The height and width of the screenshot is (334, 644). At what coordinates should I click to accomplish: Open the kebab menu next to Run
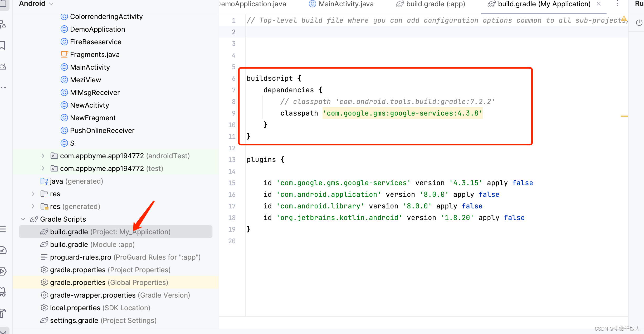click(617, 4)
